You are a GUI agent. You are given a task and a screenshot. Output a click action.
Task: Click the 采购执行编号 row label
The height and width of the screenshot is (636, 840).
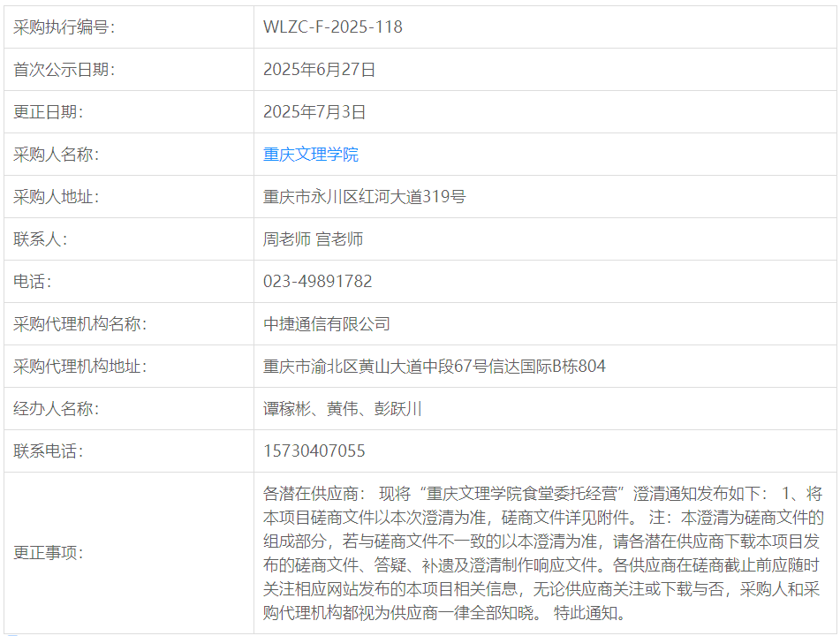[x=64, y=27]
